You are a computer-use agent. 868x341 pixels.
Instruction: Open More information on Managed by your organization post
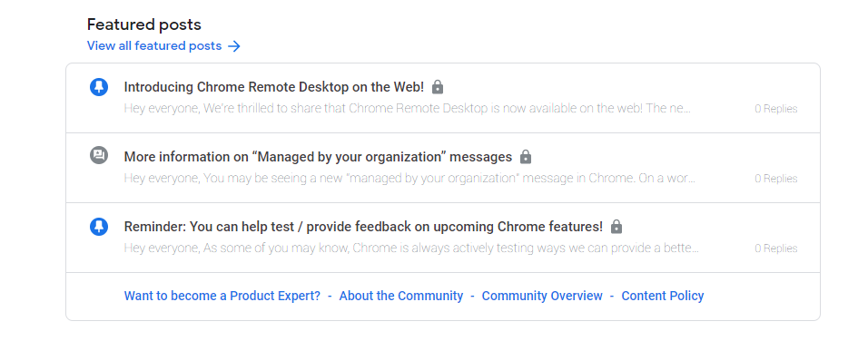318,157
